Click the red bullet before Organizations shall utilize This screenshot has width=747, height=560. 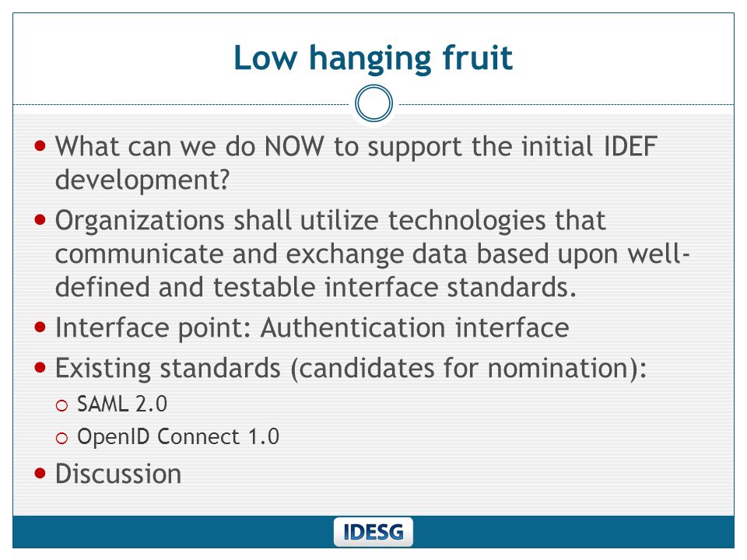tap(40, 220)
